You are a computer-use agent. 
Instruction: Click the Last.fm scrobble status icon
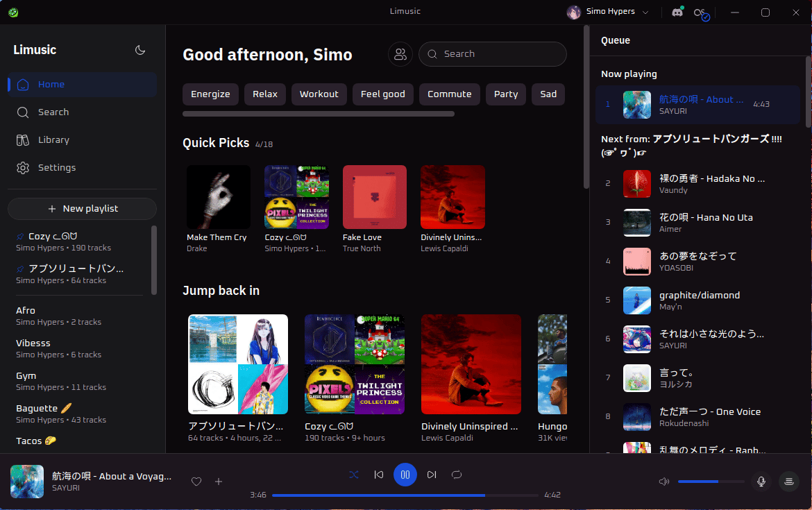click(x=701, y=13)
